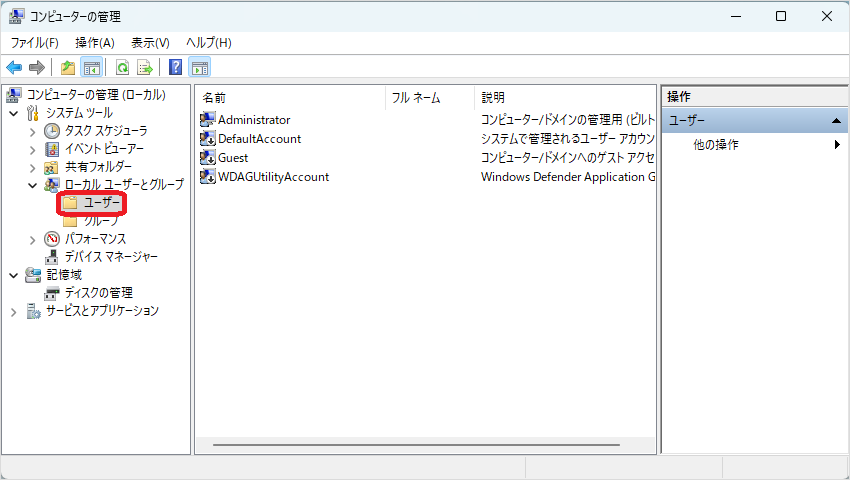Click the Export list toolbar icon
Viewport: 850px width, 480px height.
145,68
